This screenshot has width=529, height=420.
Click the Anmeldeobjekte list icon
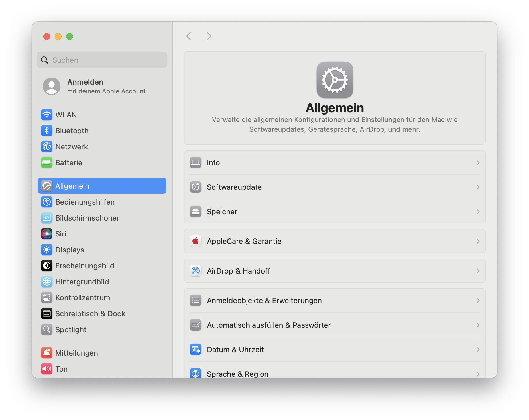(x=196, y=301)
